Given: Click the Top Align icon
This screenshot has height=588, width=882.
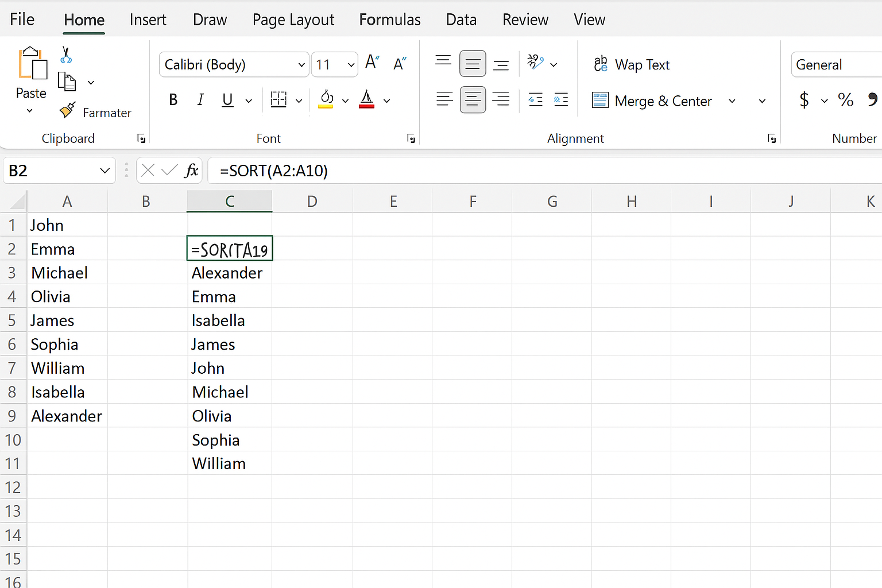Looking at the screenshot, I should pyautogui.click(x=443, y=61).
